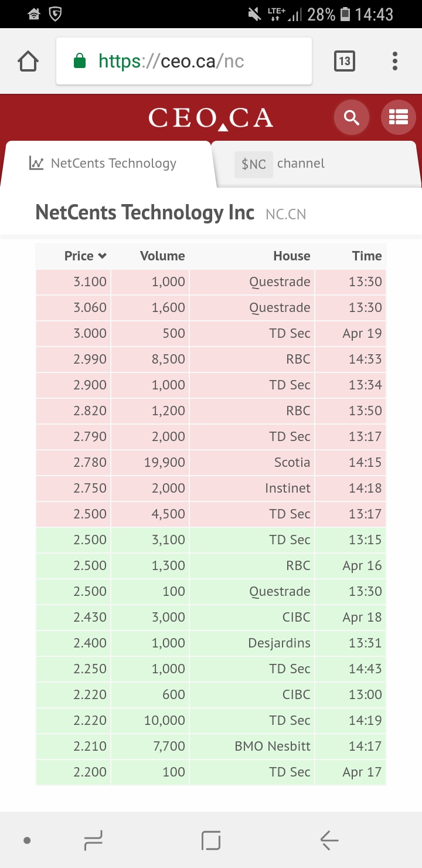The height and width of the screenshot is (868, 422).
Task: Open the tab switcher showing 13 tabs
Action: (345, 61)
